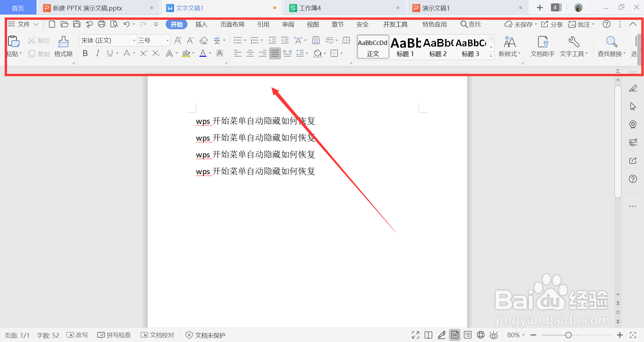Toggle page view mode in status bar

[455, 335]
